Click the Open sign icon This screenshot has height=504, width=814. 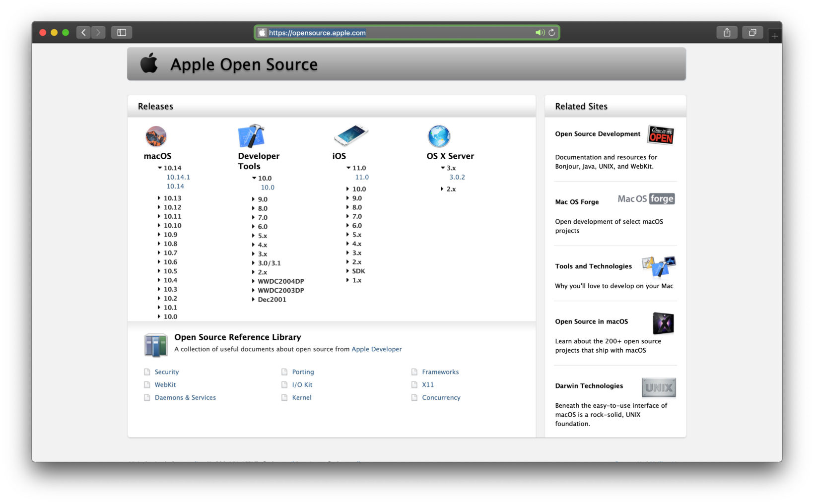point(661,135)
